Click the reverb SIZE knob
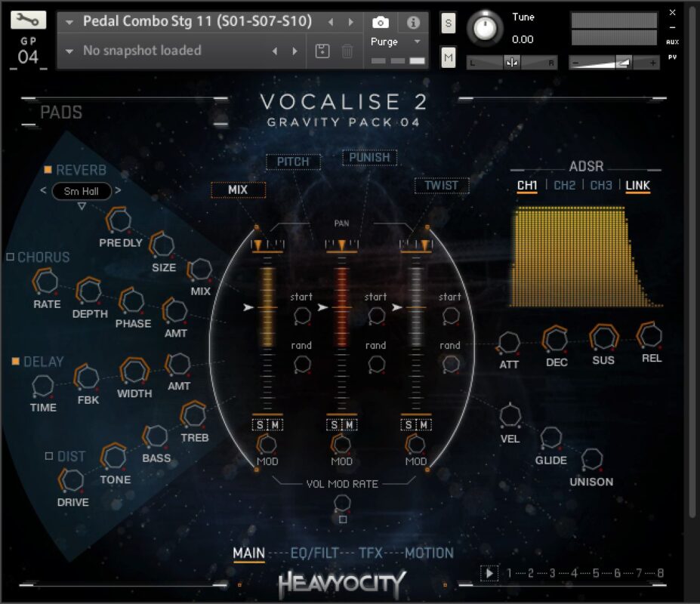The height and width of the screenshot is (604, 700). coord(162,245)
